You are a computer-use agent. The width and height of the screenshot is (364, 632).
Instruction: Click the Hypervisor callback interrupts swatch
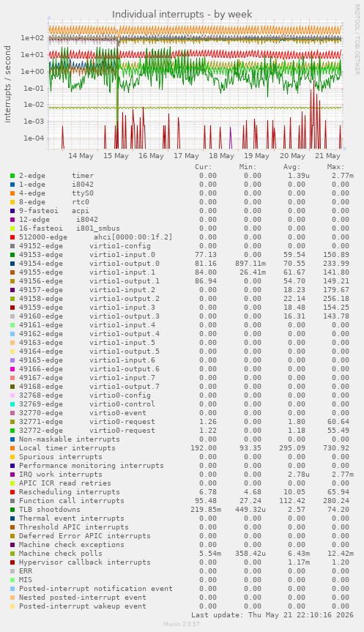coord(12,562)
